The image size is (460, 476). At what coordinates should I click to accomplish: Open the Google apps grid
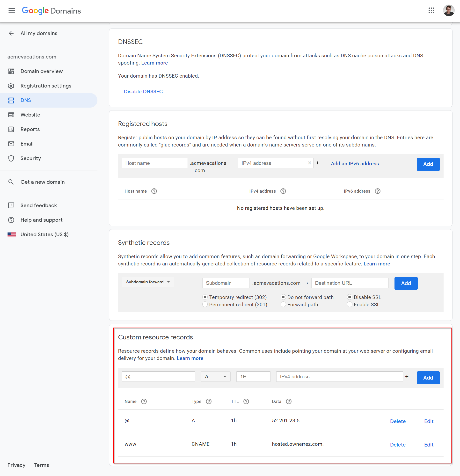point(431,10)
